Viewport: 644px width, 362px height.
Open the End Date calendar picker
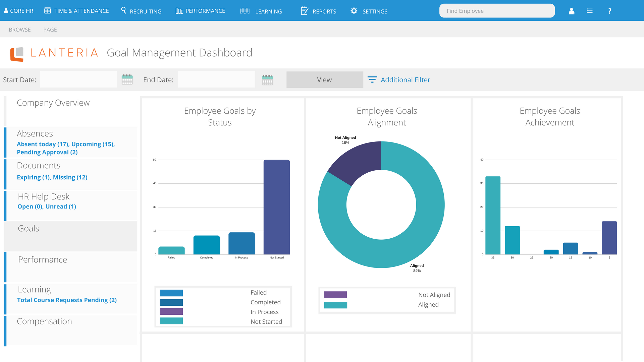pyautogui.click(x=267, y=80)
